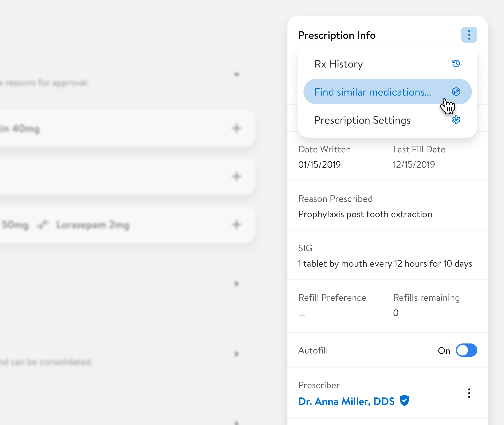
Task: Click the Prescription Info three-dot menu button
Action: click(x=469, y=35)
